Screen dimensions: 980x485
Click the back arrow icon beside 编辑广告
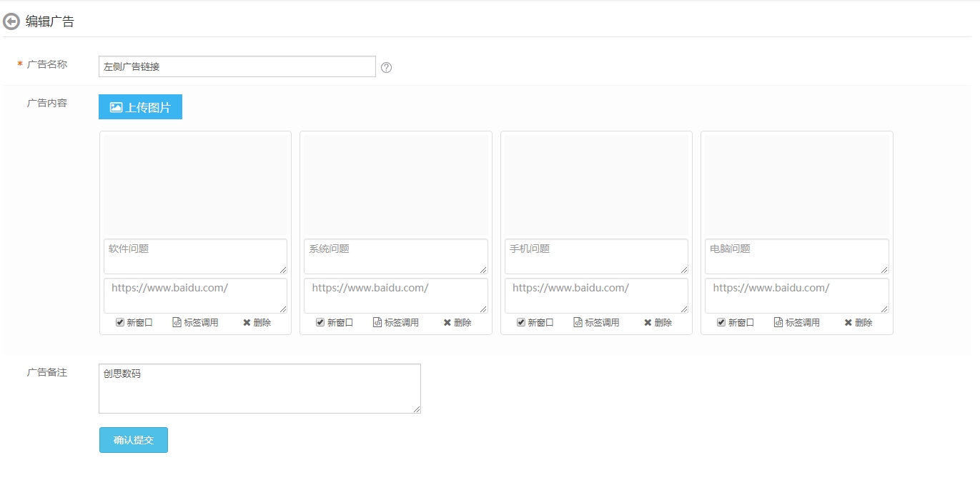[x=11, y=21]
